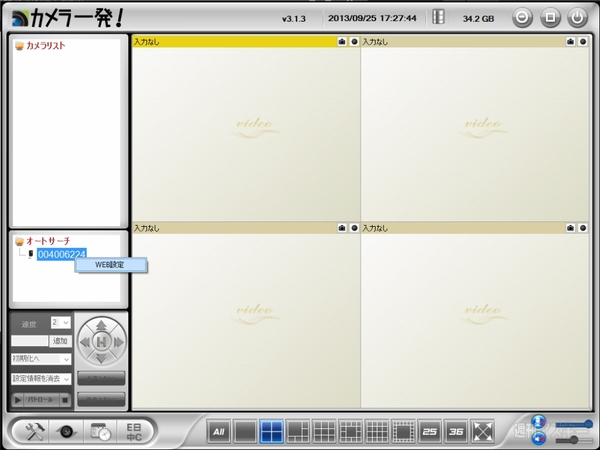Open the schedule calendar-clock icon
The width and height of the screenshot is (600, 450).
101,432
